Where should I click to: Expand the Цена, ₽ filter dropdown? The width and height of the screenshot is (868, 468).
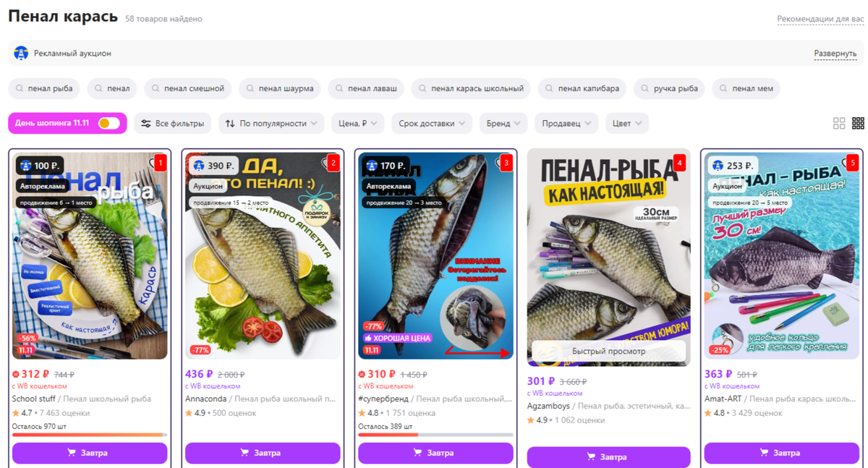[x=357, y=124]
